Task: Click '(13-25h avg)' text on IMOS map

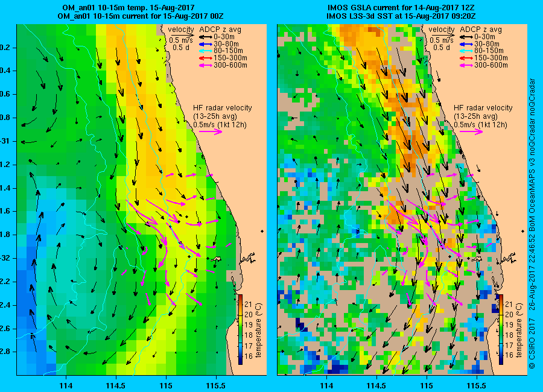Action: [x=475, y=116]
